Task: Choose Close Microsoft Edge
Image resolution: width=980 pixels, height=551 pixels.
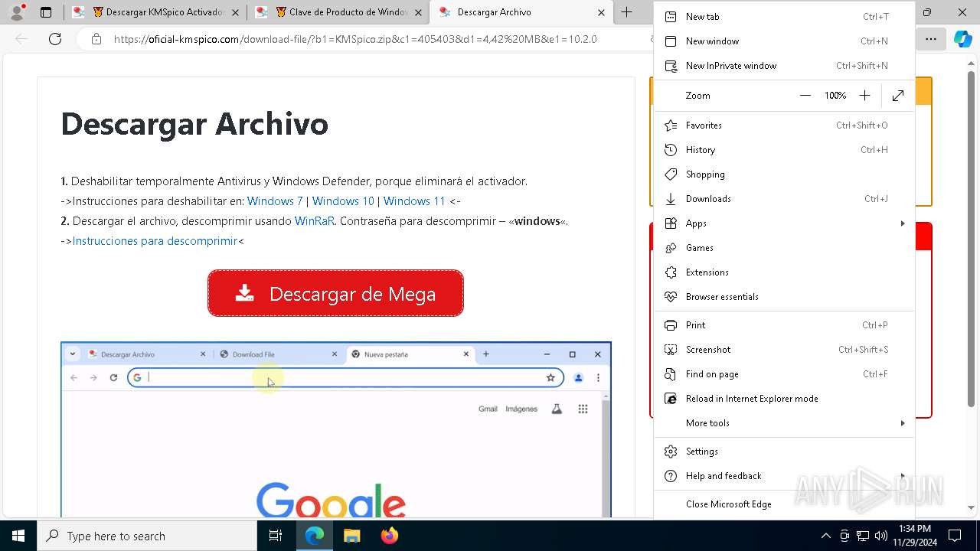Action: pos(784,504)
